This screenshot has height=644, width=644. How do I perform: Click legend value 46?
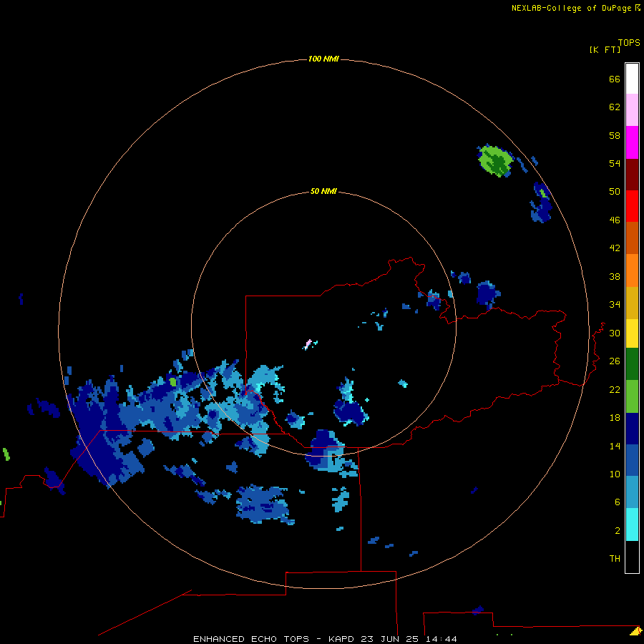[615, 220]
